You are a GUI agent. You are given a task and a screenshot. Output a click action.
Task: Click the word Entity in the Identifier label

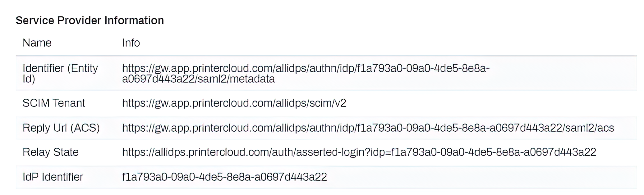[x=84, y=68]
